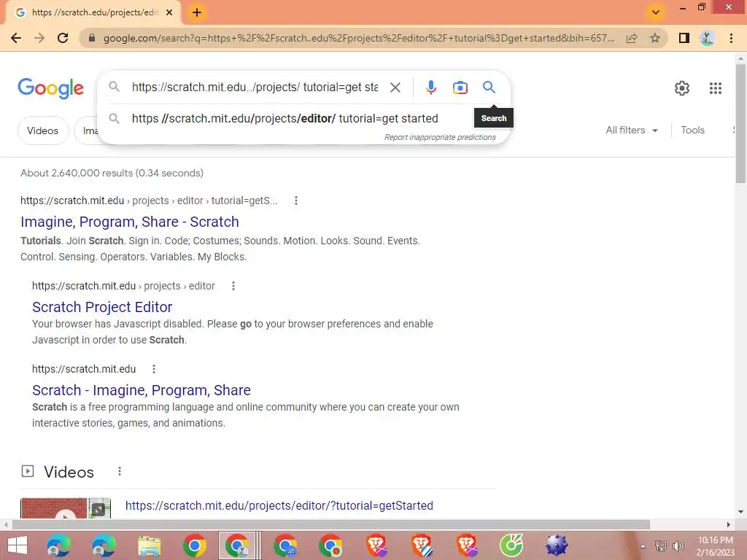
Task: Expand the All filters dropdown
Action: [x=632, y=130]
